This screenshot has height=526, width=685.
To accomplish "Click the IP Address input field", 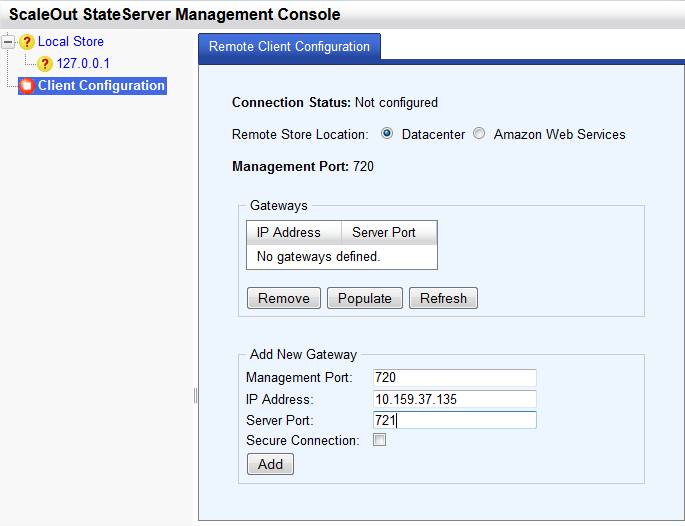I will pos(455,399).
